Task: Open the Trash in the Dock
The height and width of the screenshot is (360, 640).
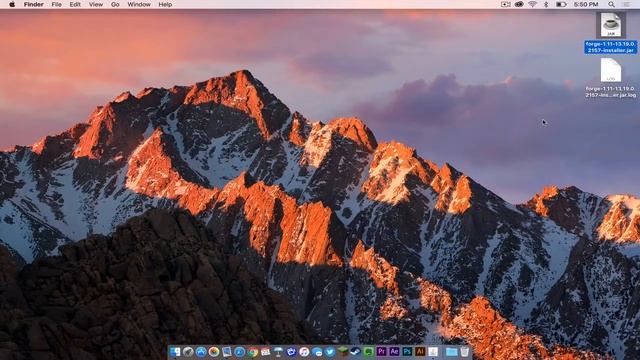Action: click(464, 351)
